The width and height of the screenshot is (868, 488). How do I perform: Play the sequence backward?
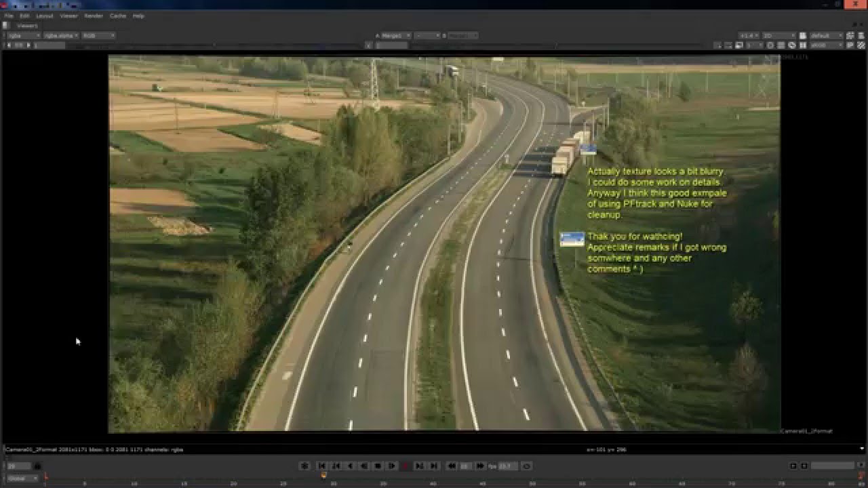[364, 466]
